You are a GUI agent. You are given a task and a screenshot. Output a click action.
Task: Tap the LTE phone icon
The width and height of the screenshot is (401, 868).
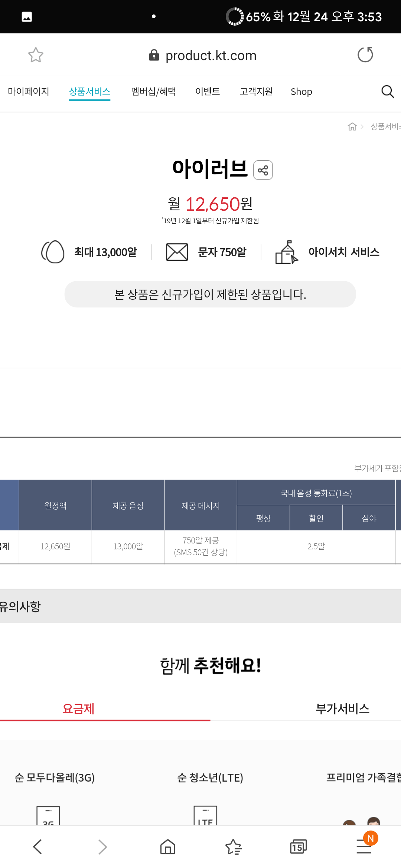click(x=205, y=815)
